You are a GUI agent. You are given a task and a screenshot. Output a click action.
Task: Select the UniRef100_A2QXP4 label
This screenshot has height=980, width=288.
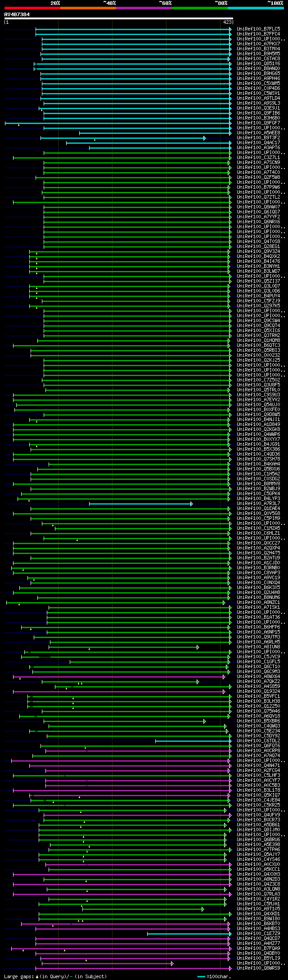click(258, 548)
